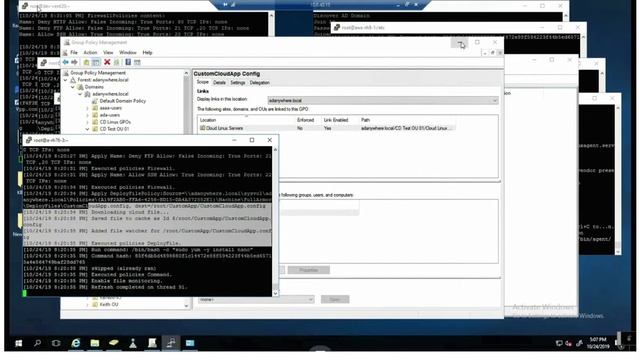Image resolution: width=640 pixels, height=360 pixels.
Task: Click the Group Policy Management title bar icon
Action: click(x=67, y=42)
